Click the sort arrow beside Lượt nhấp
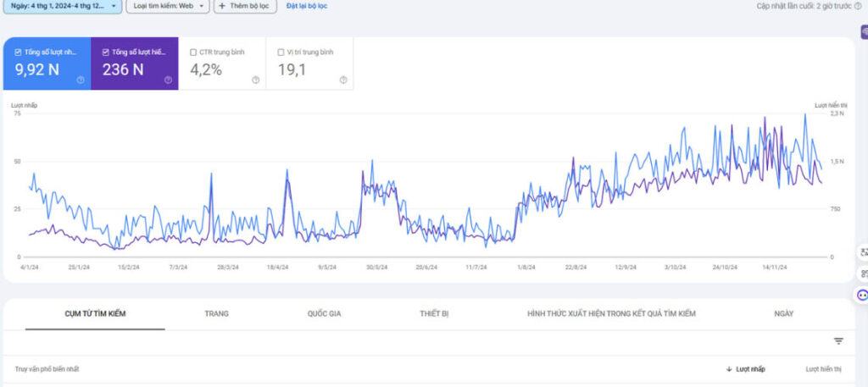 729,369
